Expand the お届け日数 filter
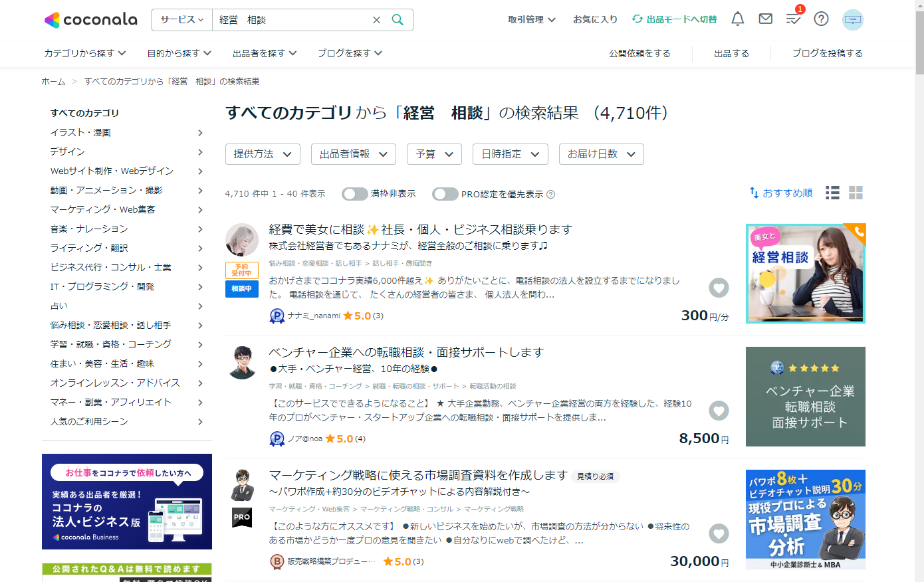The height and width of the screenshot is (582, 924). 601,153
